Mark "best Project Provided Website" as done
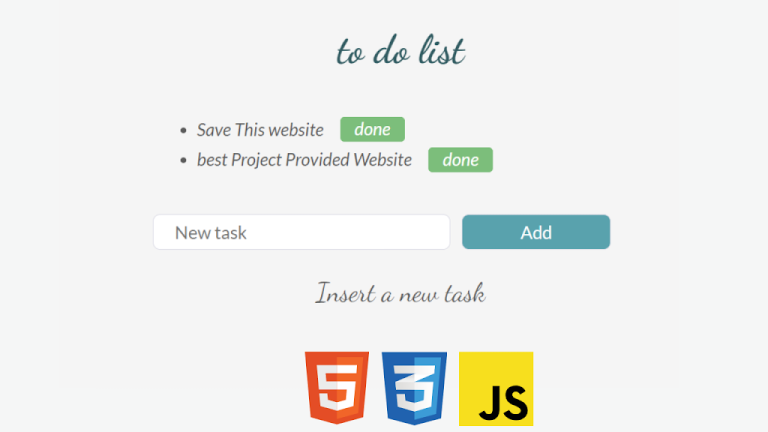The height and width of the screenshot is (432, 768). pyautogui.click(x=460, y=160)
